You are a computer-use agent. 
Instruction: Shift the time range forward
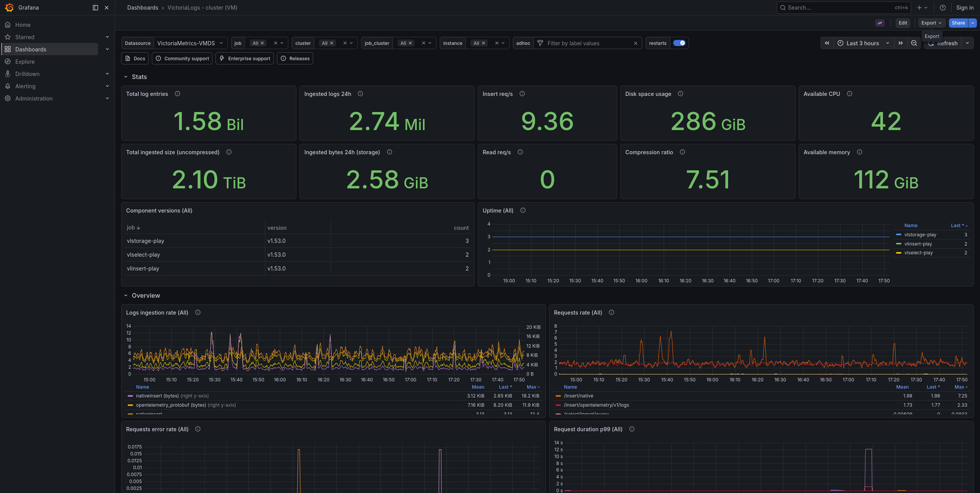coord(901,43)
